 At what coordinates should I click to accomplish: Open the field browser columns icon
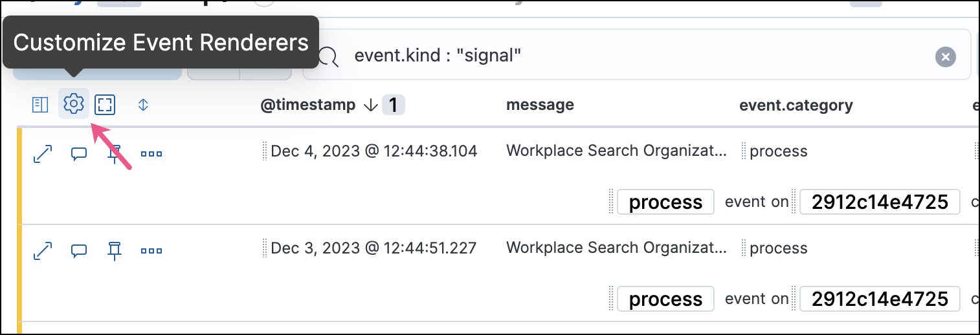point(40,104)
